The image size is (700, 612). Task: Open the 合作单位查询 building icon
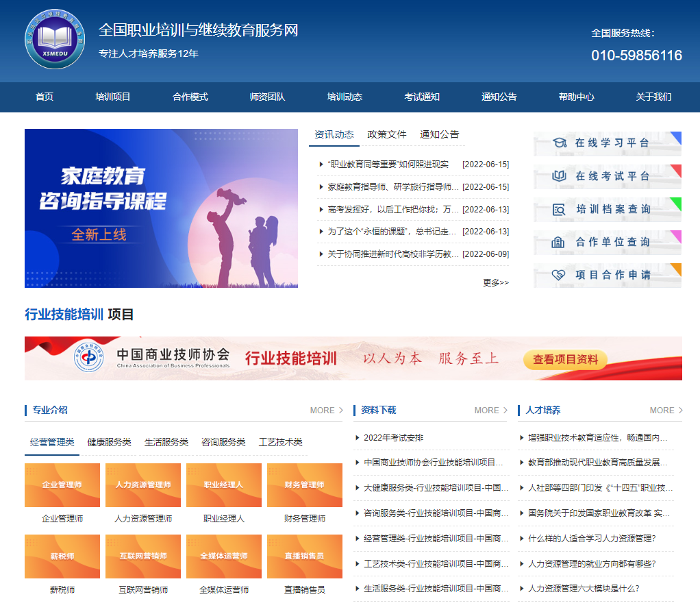click(x=560, y=242)
